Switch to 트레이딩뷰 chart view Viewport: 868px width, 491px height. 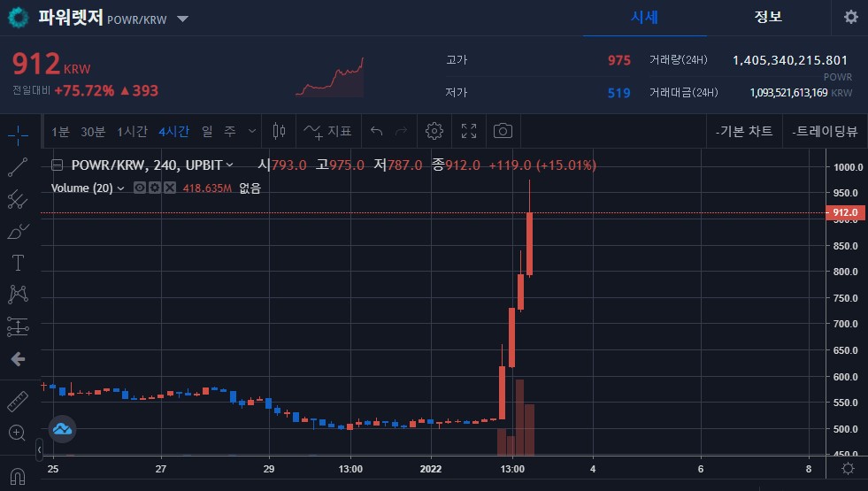pyautogui.click(x=825, y=131)
